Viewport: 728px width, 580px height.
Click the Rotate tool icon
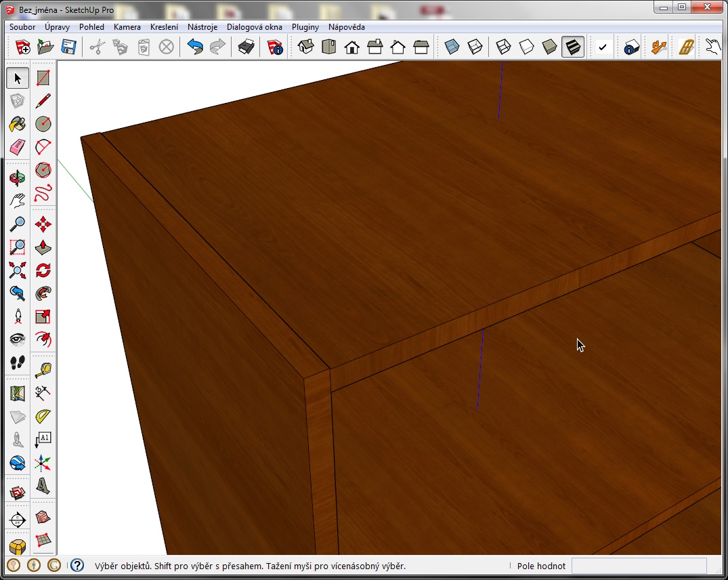click(x=43, y=270)
